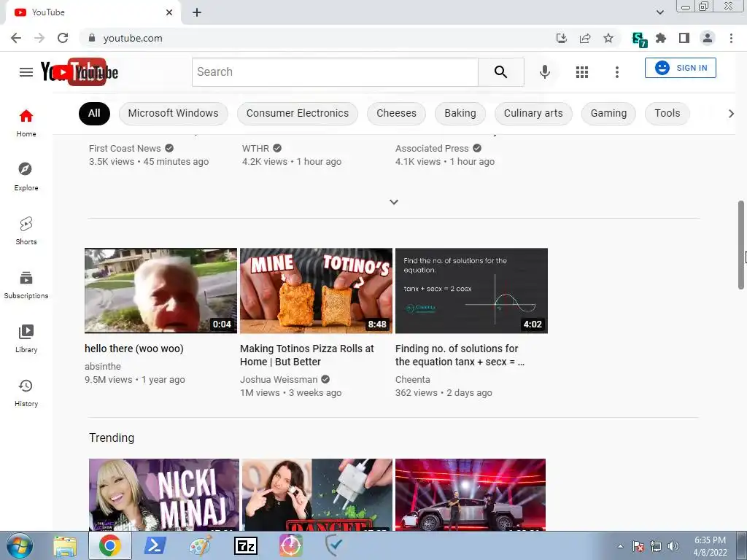The height and width of the screenshot is (560, 747).
Task: Play the charger danger trending thumbnail
Action: point(317,495)
